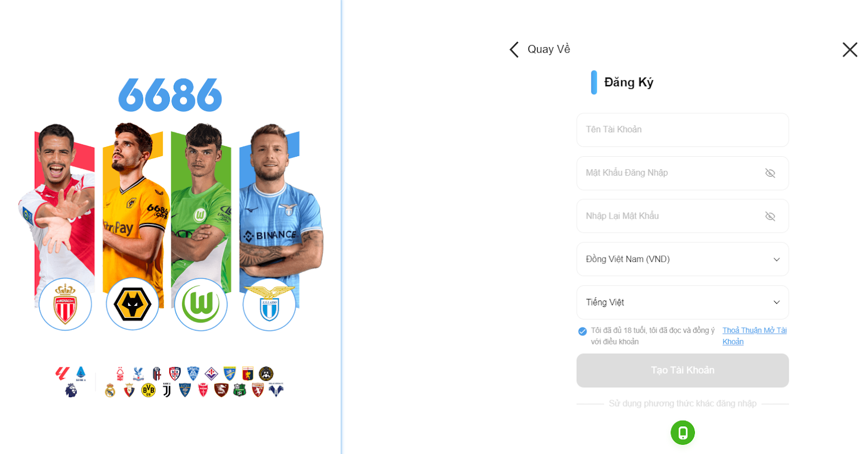Expand the Tiếng Việt language dropdown

(682, 302)
